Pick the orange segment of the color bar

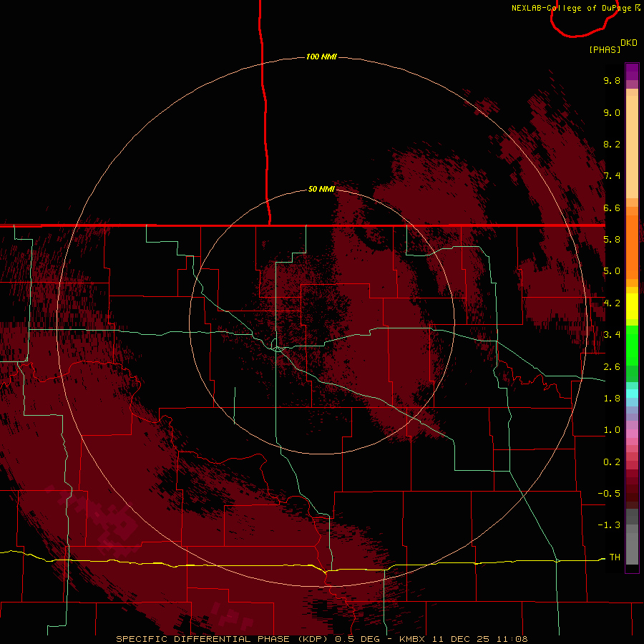632,248
